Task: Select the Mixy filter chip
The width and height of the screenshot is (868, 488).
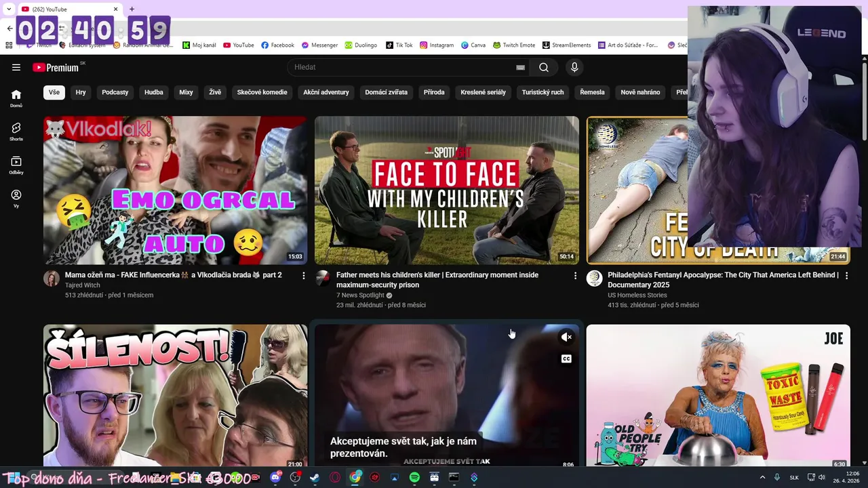Action: (x=186, y=92)
